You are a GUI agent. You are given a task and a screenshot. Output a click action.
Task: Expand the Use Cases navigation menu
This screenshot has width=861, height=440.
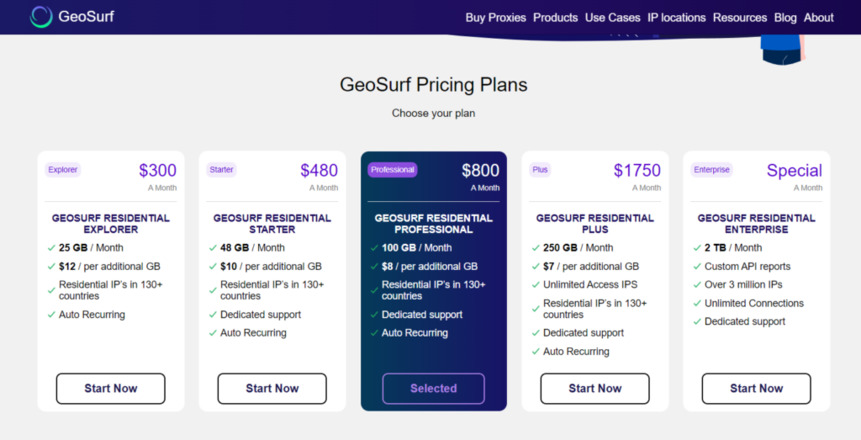pos(612,18)
